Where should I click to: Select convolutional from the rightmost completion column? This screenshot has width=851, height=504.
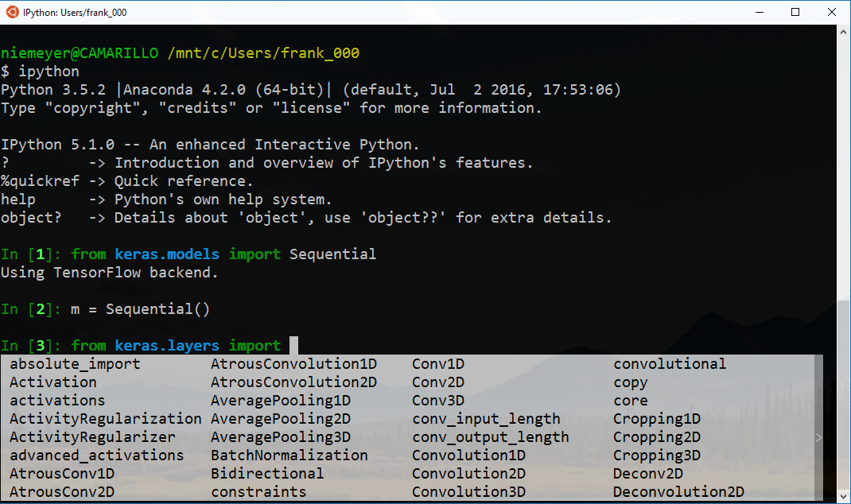669,363
